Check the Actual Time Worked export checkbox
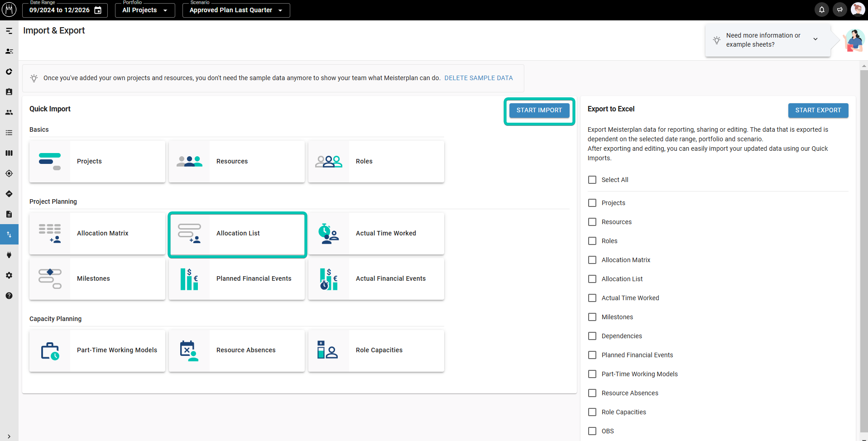Viewport: 868px width, 441px height. pos(592,298)
